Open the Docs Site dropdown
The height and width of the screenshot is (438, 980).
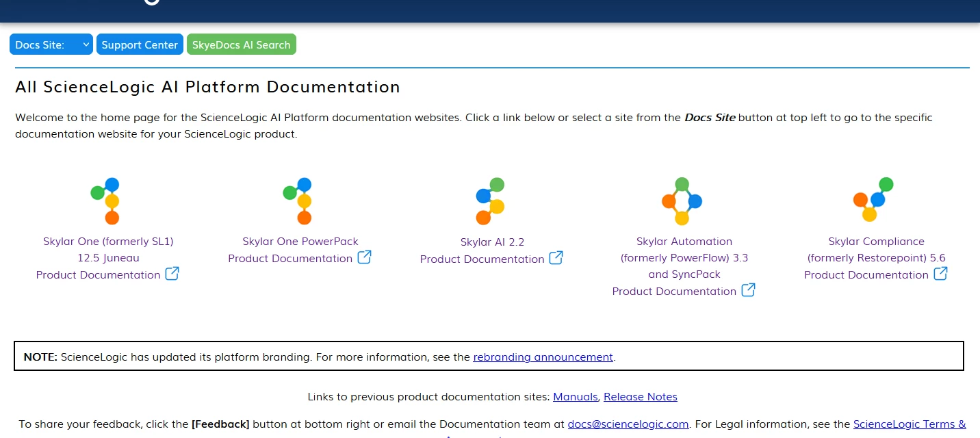[51, 44]
